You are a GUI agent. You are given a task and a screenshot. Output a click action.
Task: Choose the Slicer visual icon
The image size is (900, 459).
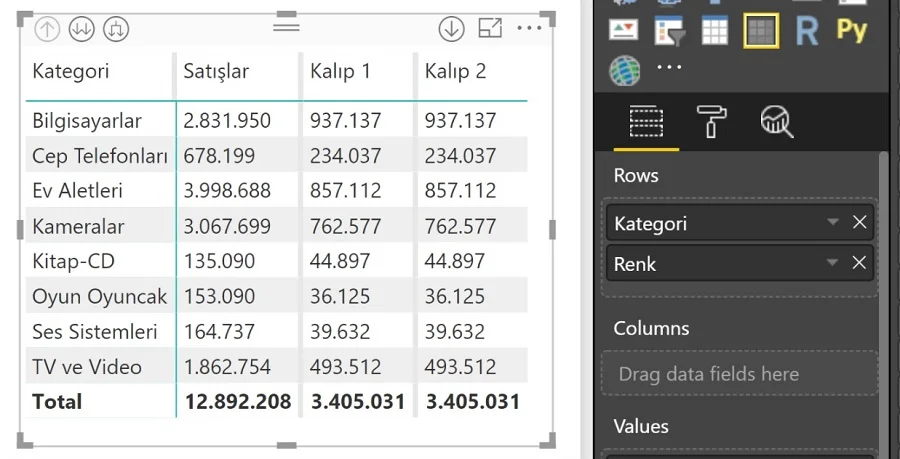[x=669, y=31]
